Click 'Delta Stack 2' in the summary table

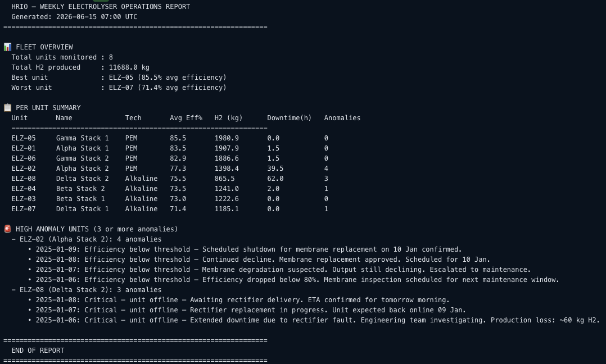pyautogui.click(x=82, y=178)
